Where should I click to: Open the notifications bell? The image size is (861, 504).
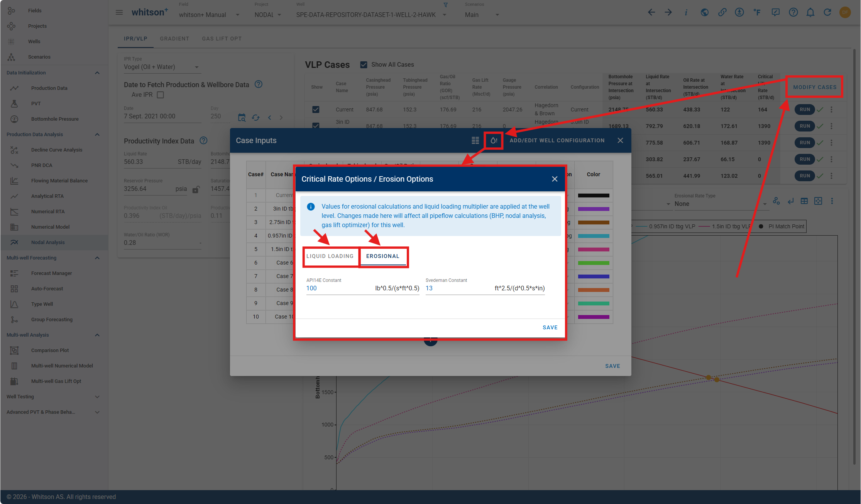tap(810, 12)
